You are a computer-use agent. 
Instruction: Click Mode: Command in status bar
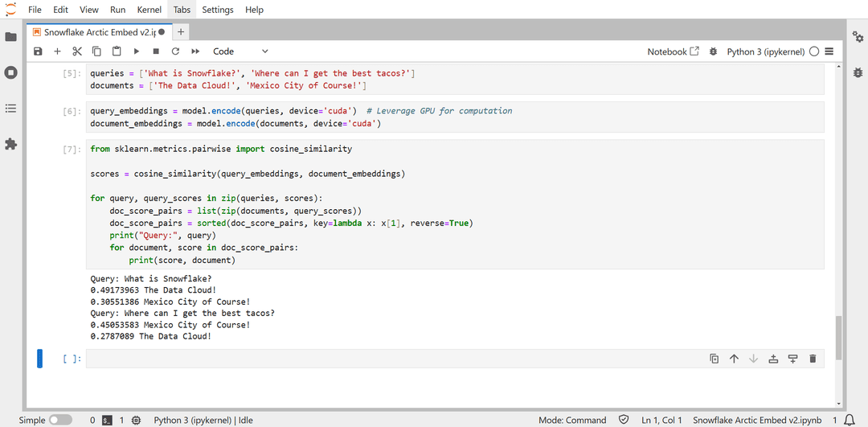[x=572, y=421]
